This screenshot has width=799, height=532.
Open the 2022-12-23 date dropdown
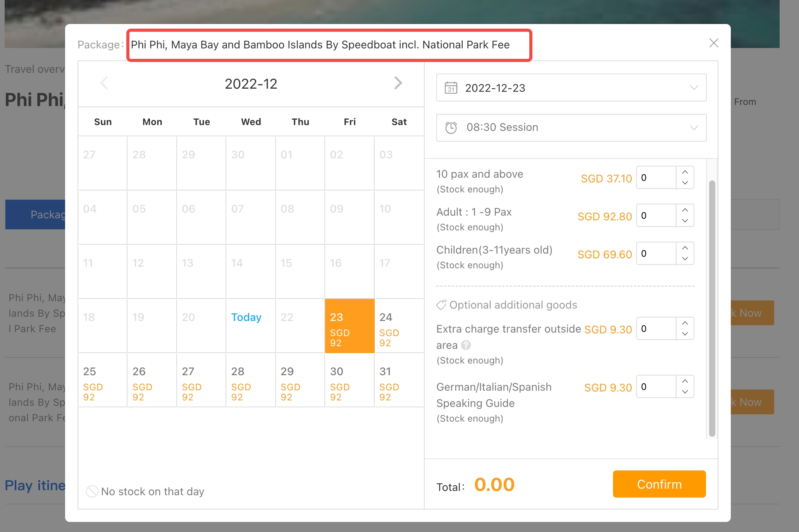click(x=694, y=88)
